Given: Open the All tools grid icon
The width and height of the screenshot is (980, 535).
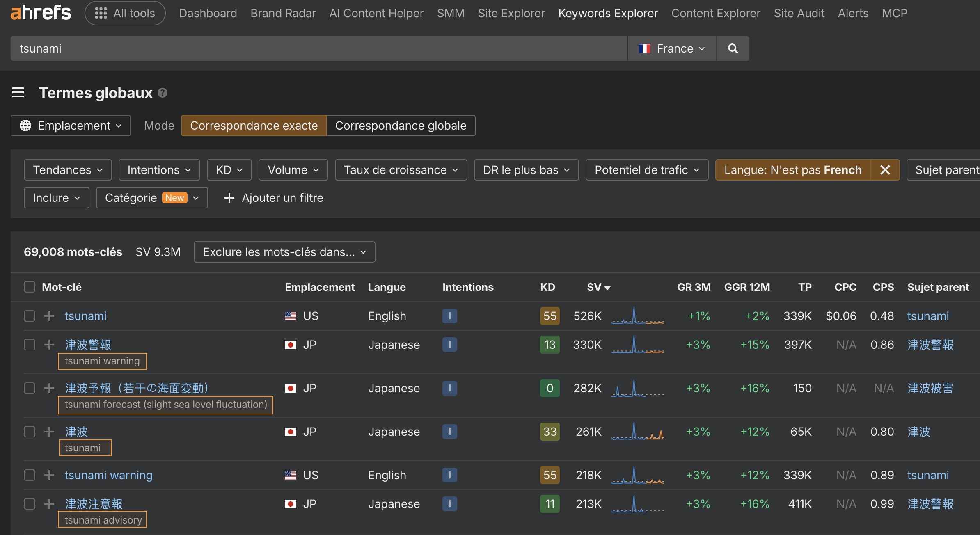Looking at the screenshot, I should [x=101, y=13].
